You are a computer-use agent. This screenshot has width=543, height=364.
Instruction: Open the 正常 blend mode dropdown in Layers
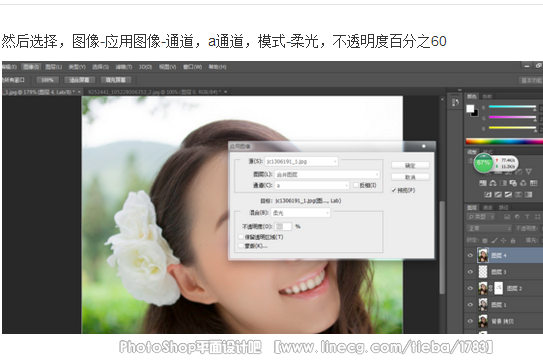point(489,228)
